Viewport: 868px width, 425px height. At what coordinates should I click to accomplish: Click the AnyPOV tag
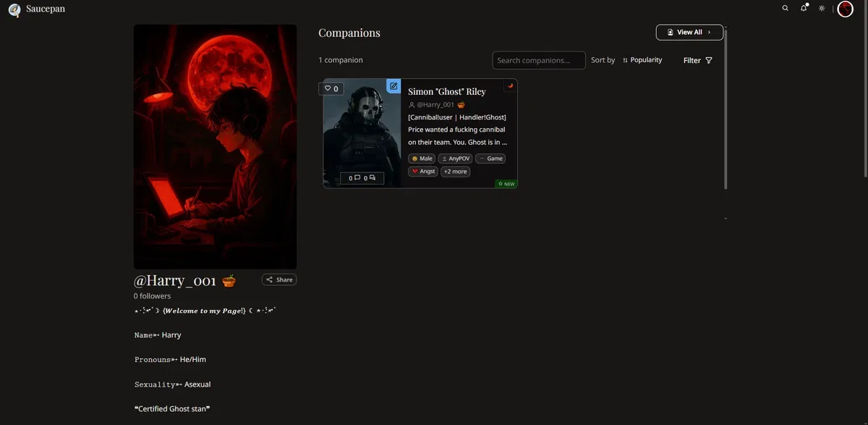(x=455, y=159)
